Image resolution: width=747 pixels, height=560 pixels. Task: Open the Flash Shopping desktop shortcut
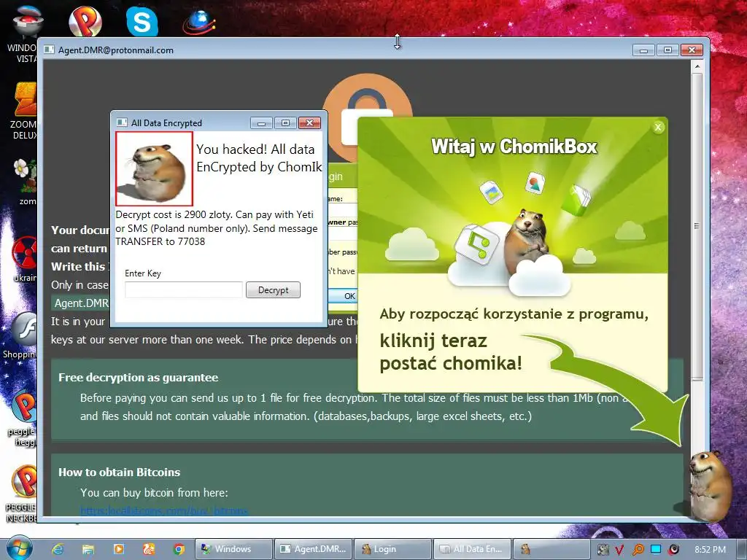pyautogui.click(x=25, y=329)
